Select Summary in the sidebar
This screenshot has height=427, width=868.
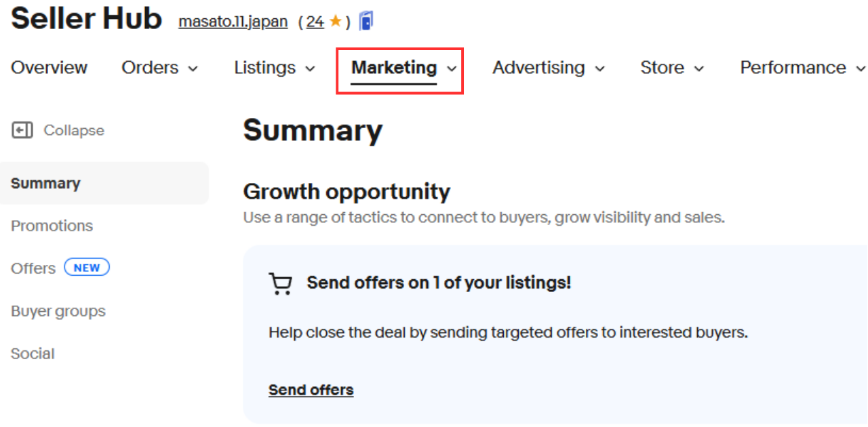click(45, 183)
